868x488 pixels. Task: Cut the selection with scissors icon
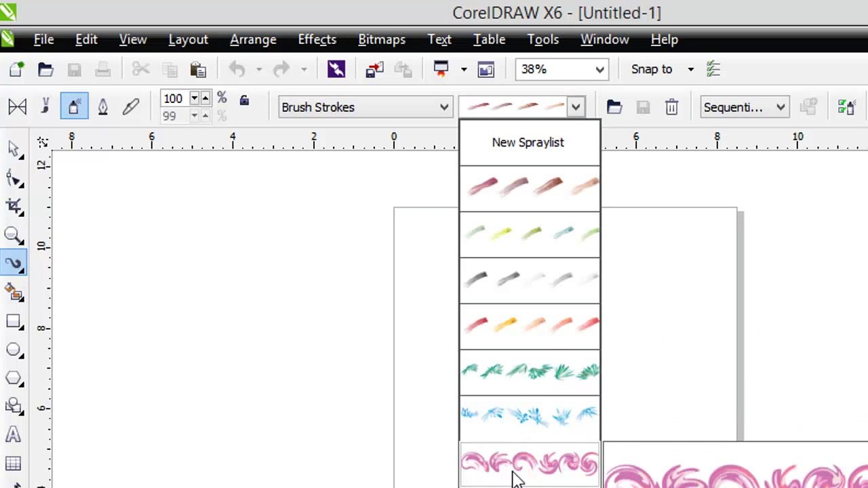[x=140, y=69]
